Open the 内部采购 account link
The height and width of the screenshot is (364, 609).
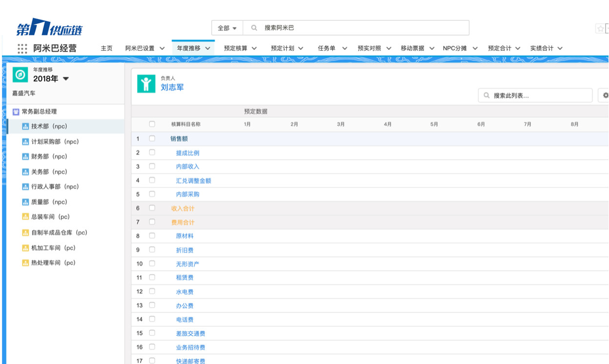click(187, 194)
